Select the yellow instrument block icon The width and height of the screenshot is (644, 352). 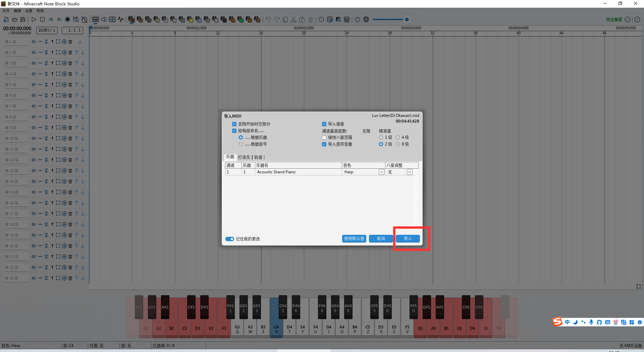click(x=190, y=19)
